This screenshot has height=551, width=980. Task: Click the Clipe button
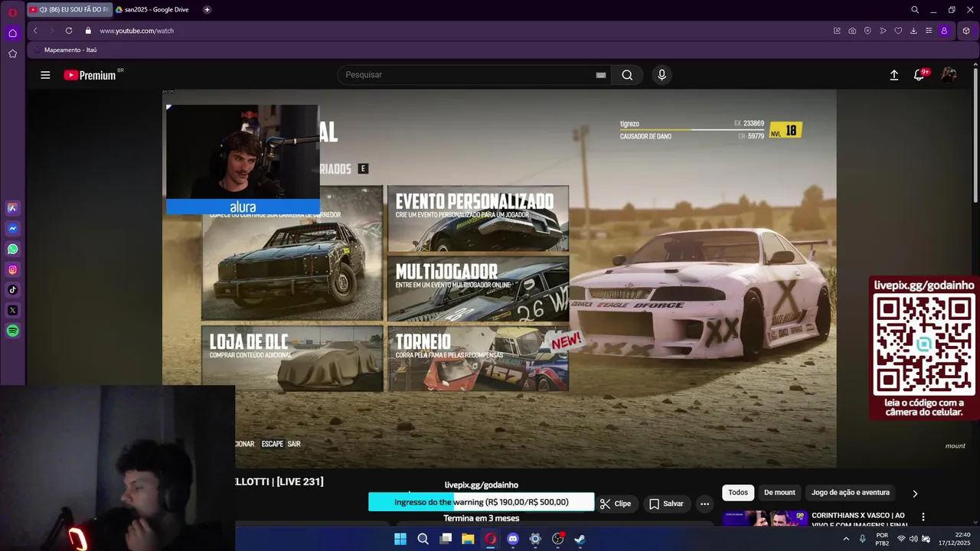616,504
